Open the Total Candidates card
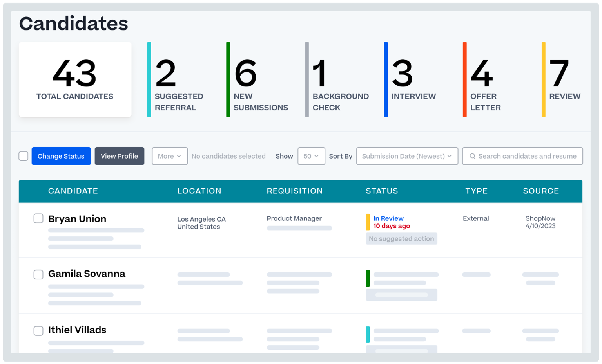The width and height of the screenshot is (602, 364). pos(75,79)
